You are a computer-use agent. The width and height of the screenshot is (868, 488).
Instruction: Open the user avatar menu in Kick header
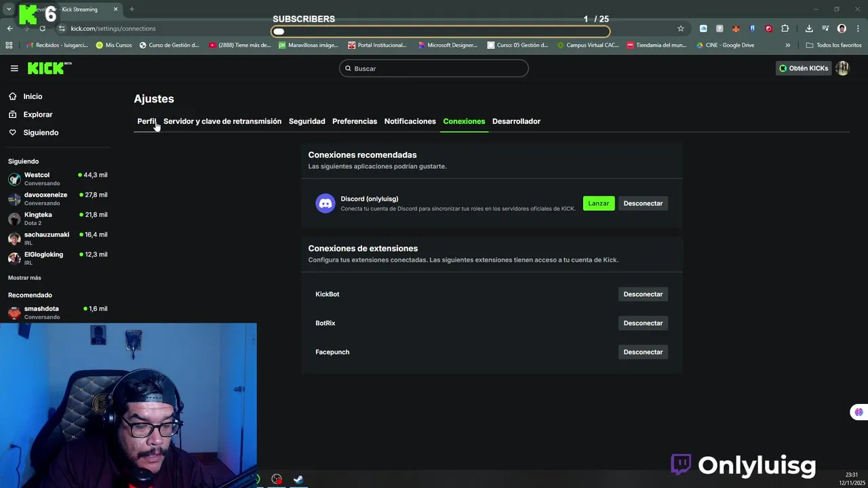842,68
